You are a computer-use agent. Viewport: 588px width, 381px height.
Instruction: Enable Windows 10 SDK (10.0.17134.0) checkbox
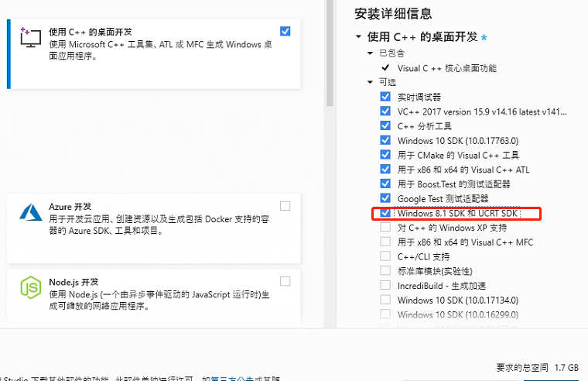385,300
